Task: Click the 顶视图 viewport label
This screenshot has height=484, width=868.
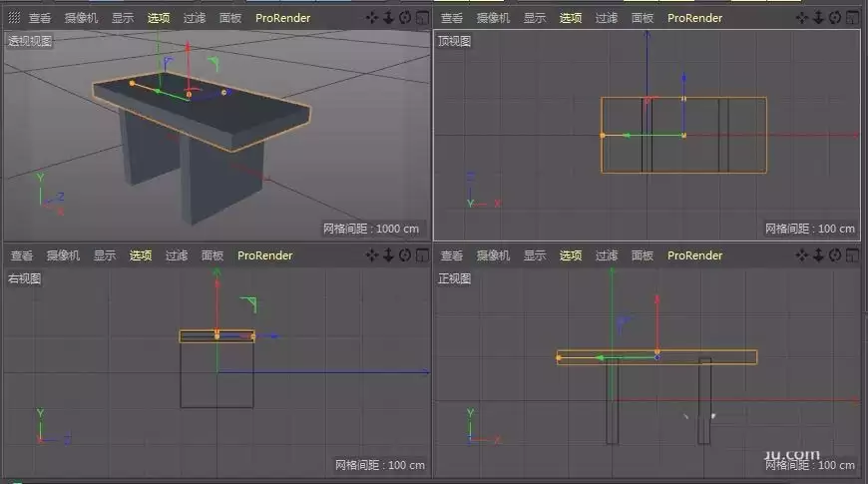Action: point(455,41)
